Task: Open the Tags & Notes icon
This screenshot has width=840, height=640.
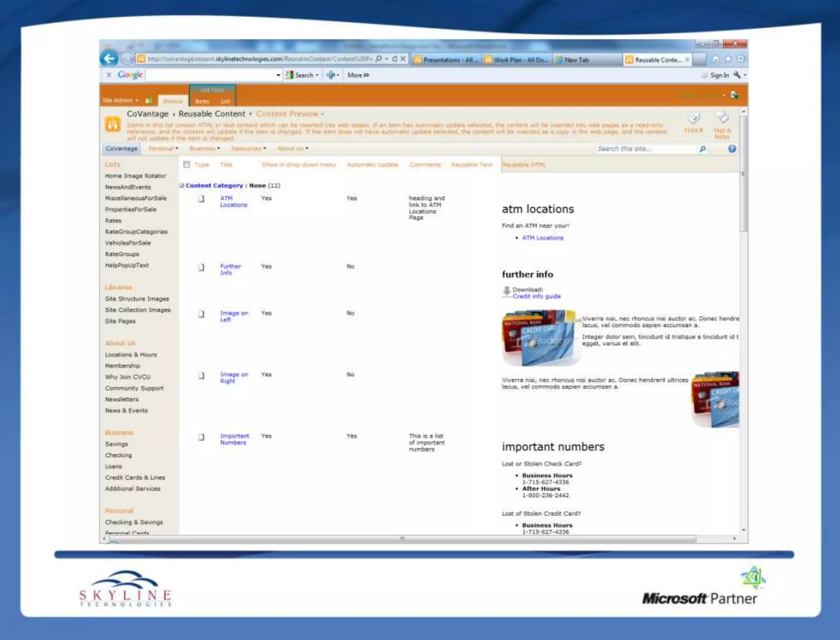Action: coord(722,118)
